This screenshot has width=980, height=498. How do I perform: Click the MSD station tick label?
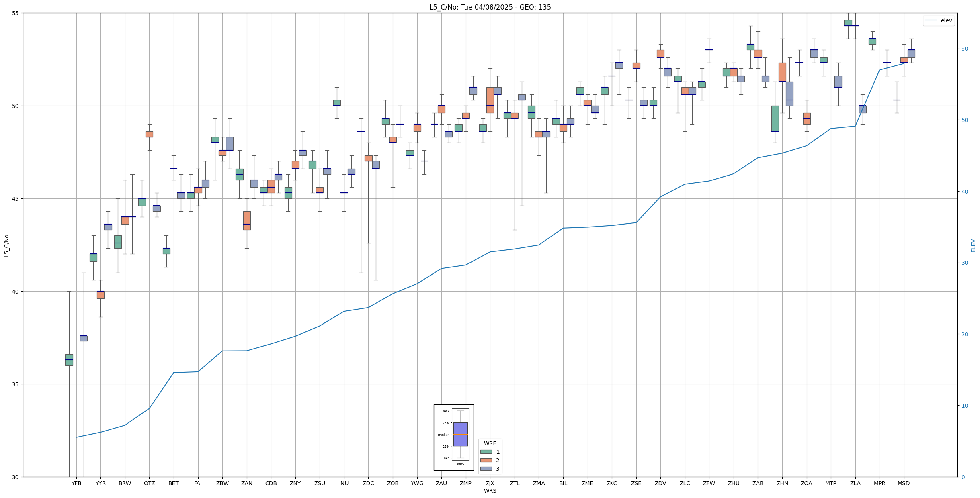coord(904,483)
